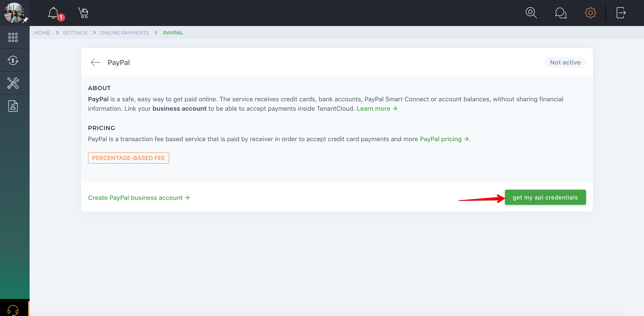The image size is (644, 316).
Task: Follow the Learn more link
Action: click(377, 108)
